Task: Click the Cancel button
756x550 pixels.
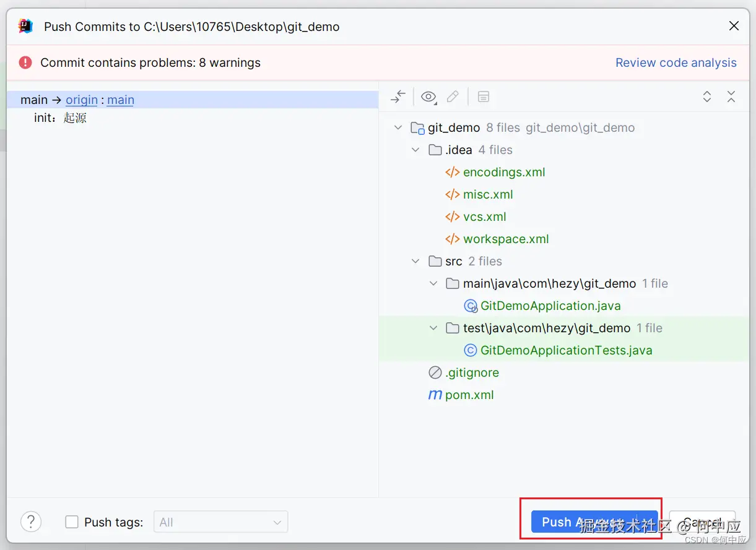Action: (702, 522)
